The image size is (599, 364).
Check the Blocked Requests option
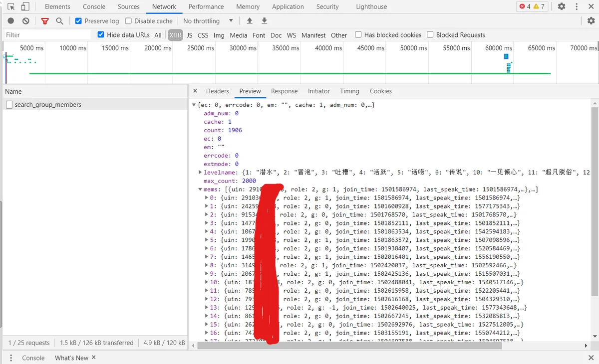point(430,35)
